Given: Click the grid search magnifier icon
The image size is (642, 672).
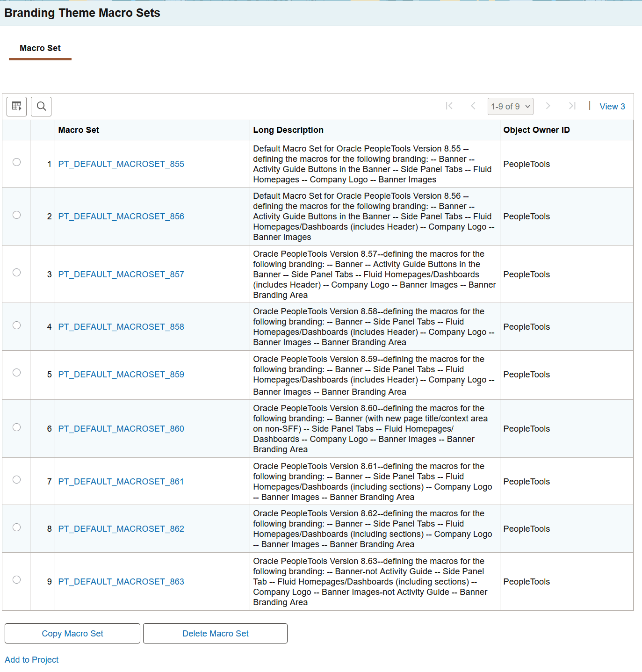Looking at the screenshot, I should [41, 106].
